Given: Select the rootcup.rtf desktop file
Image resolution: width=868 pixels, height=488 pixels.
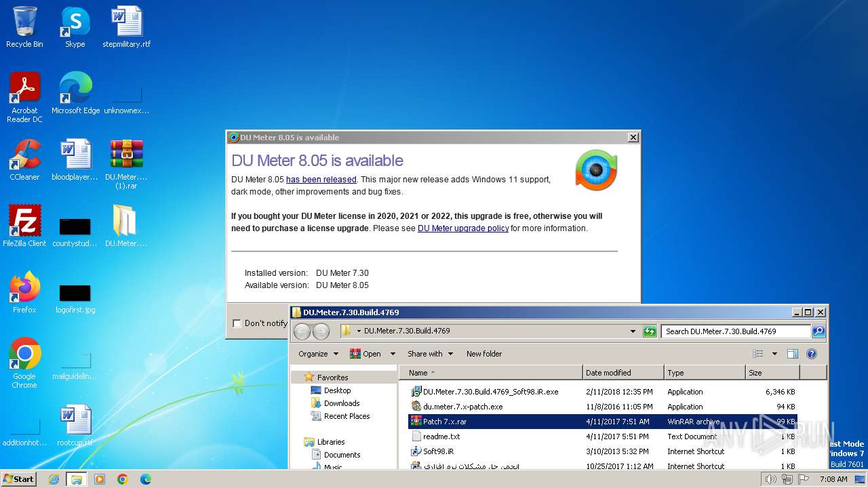Looking at the screenshot, I should point(75,426).
